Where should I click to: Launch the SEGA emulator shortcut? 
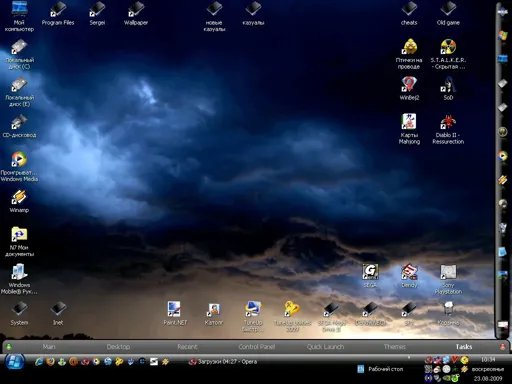(370, 275)
